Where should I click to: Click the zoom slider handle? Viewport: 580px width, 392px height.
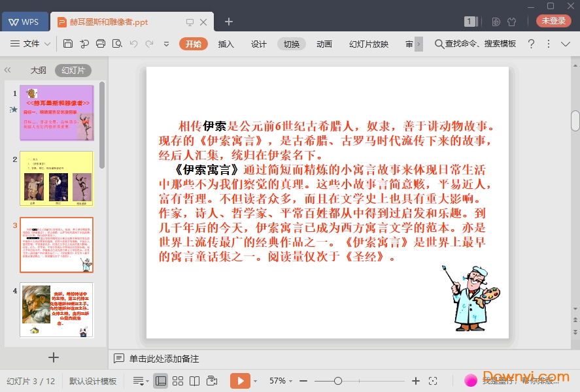tap(338, 381)
